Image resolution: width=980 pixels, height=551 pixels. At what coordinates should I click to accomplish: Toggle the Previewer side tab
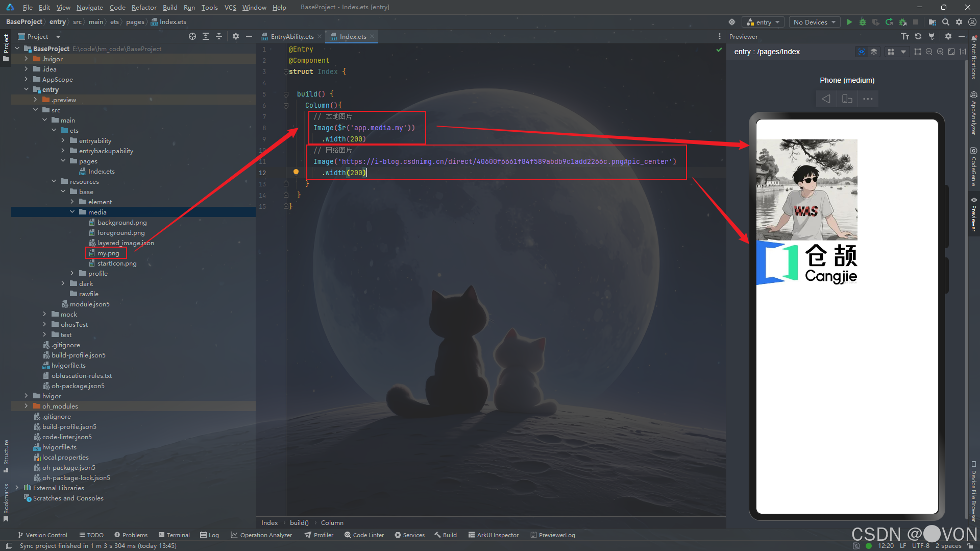[974, 214]
